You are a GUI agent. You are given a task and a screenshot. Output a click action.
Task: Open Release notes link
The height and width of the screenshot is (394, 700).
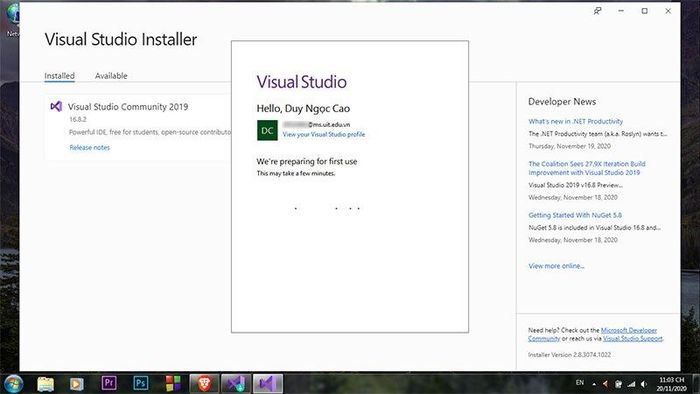[90, 147]
